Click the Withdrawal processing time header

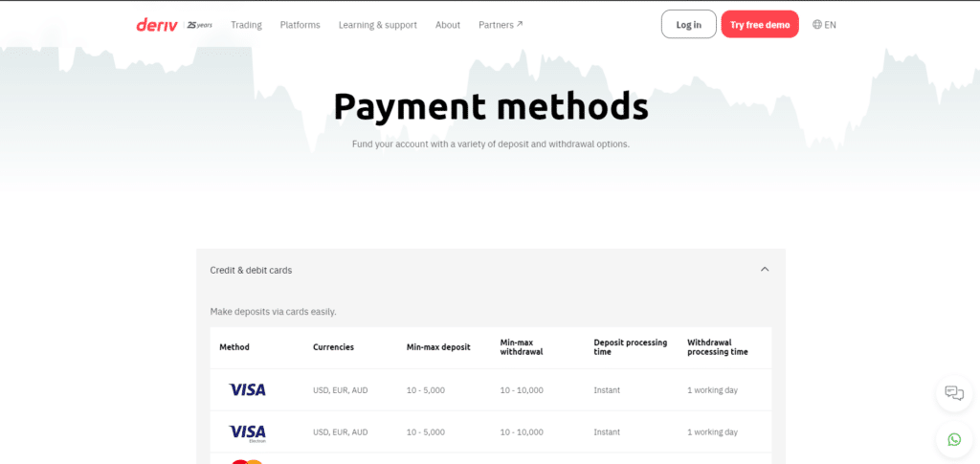pos(718,347)
